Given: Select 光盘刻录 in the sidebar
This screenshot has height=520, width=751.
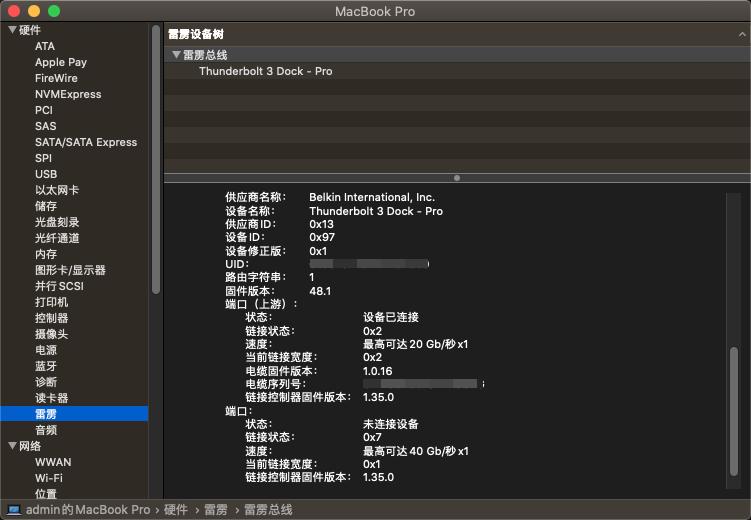Looking at the screenshot, I should click(x=57, y=222).
